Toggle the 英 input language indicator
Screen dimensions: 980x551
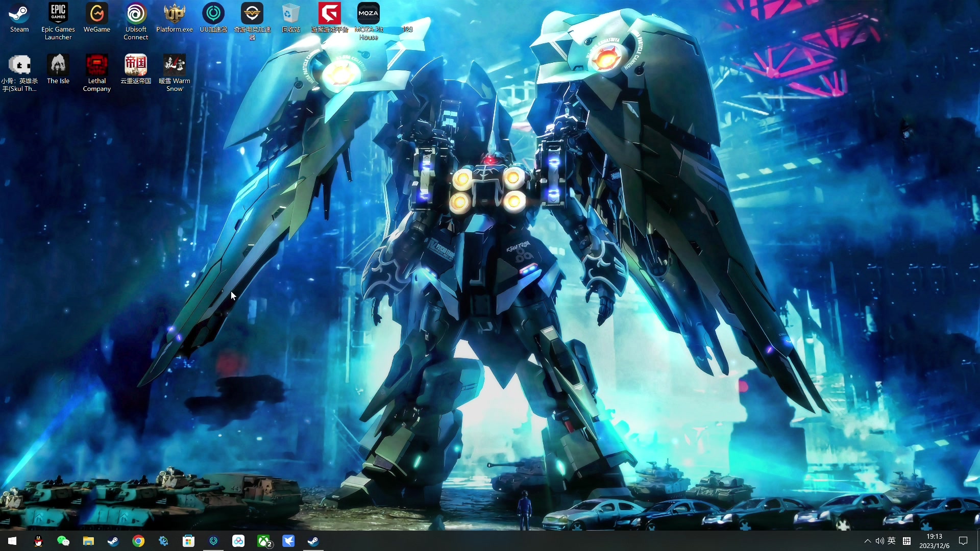pos(892,541)
